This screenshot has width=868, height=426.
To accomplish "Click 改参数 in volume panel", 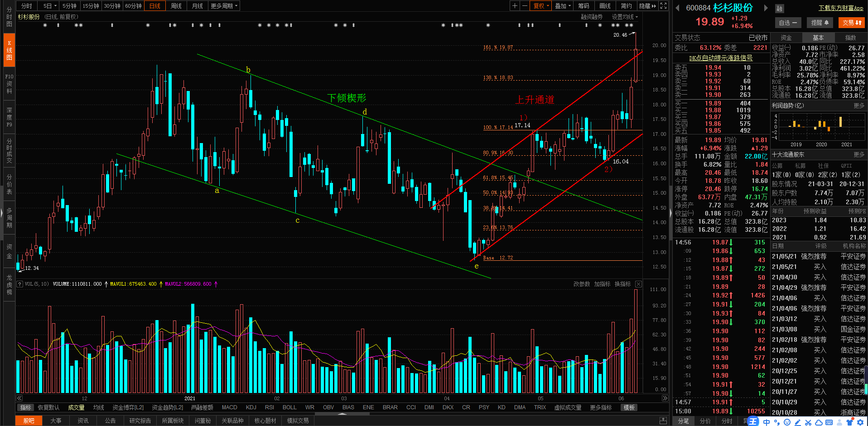I will [582, 284].
